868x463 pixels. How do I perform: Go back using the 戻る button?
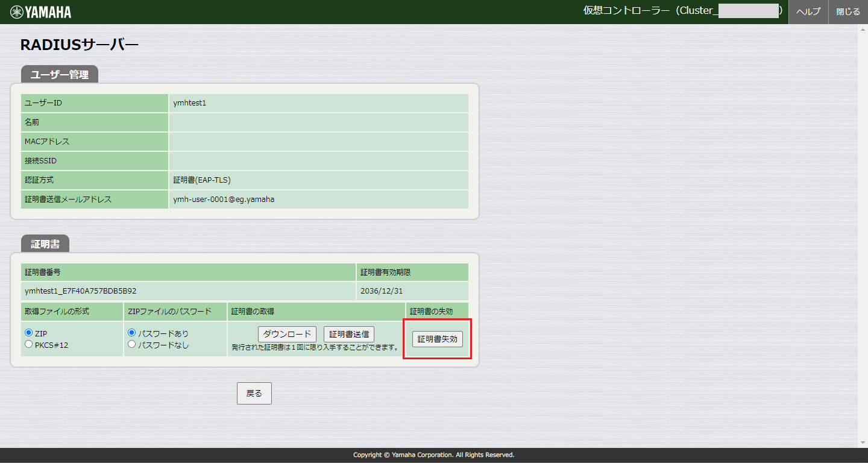point(254,393)
